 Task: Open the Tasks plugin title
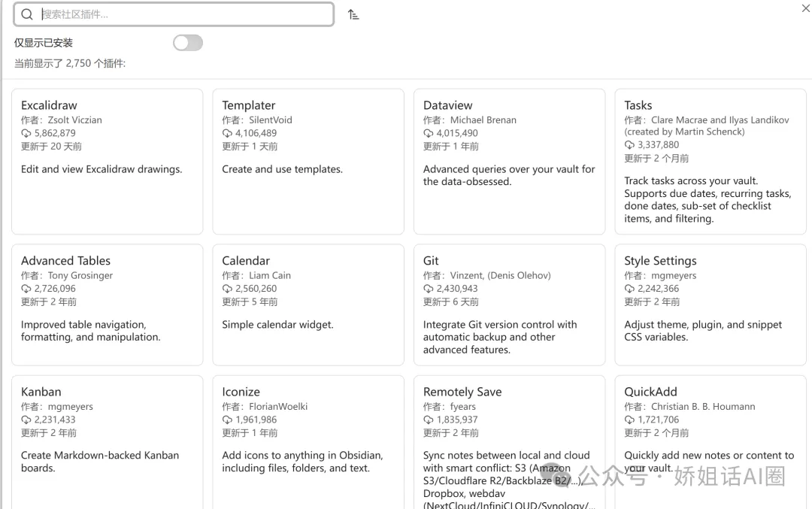tap(638, 105)
